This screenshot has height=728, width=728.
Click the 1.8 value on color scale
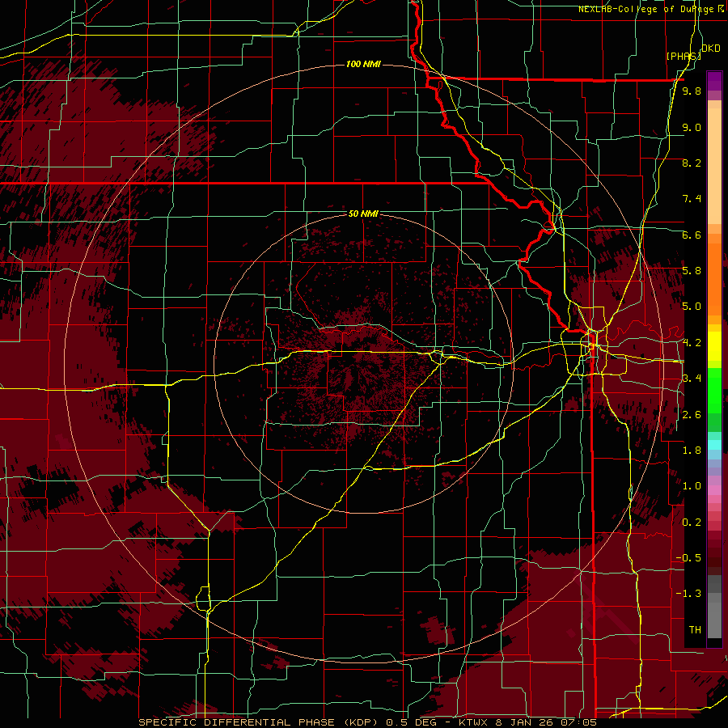pos(692,451)
